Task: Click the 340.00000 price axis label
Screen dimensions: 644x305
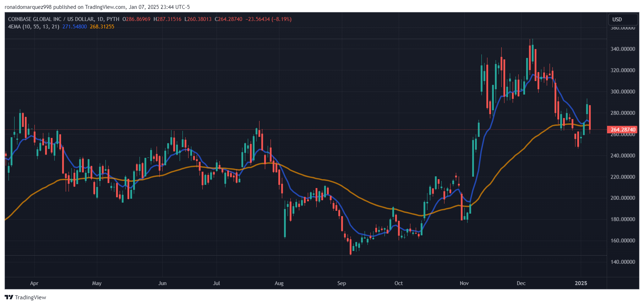Action: tap(623, 49)
